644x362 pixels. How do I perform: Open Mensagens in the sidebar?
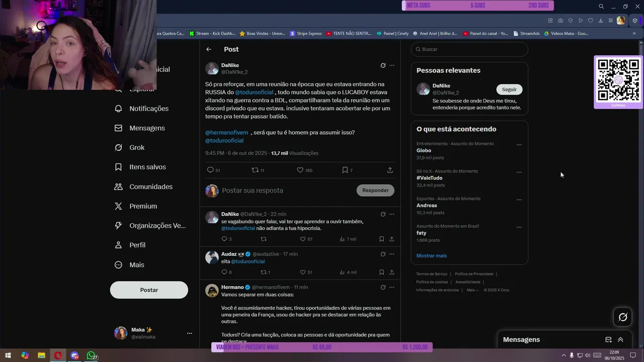(x=140, y=128)
